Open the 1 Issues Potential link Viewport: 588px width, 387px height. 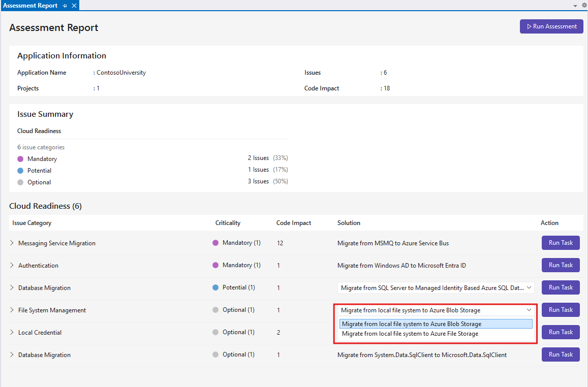258,170
